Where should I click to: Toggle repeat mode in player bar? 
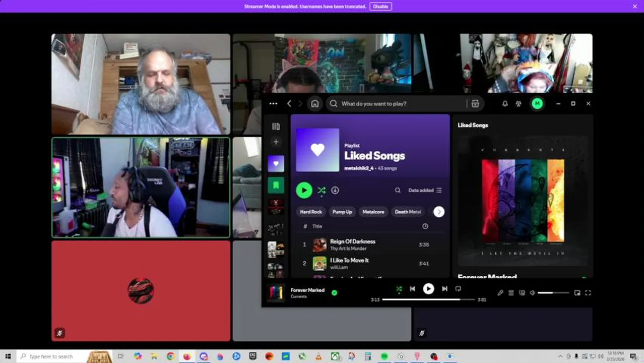[x=458, y=289]
